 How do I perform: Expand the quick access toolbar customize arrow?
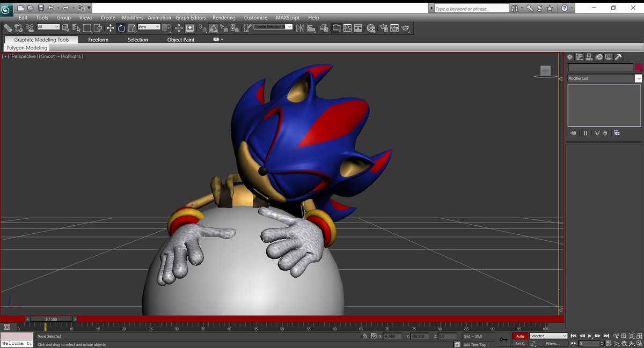coord(89,8)
